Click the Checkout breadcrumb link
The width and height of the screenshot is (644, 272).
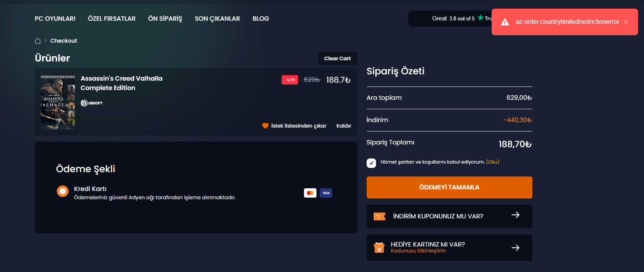click(64, 41)
